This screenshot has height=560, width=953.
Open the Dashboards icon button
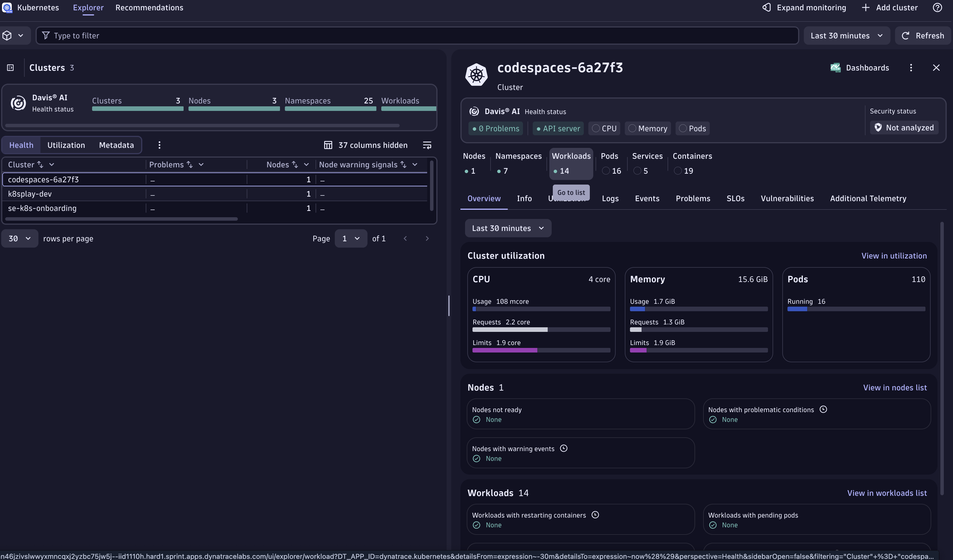pyautogui.click(x=859, y=68)
